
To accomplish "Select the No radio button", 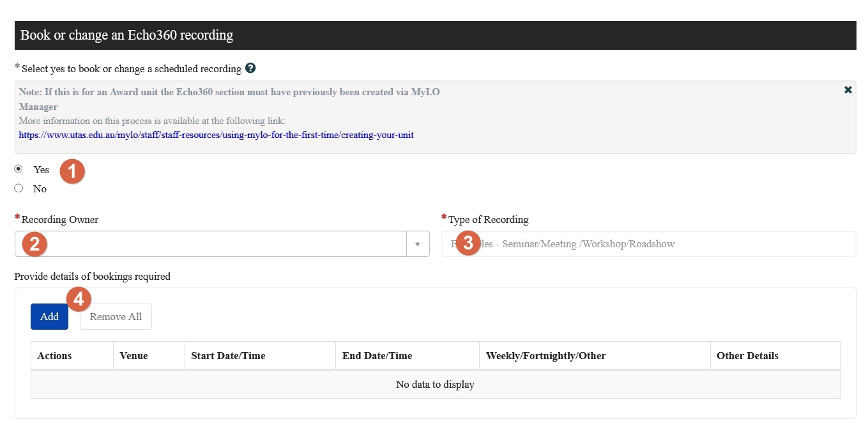I will click(x=19, y=188).
